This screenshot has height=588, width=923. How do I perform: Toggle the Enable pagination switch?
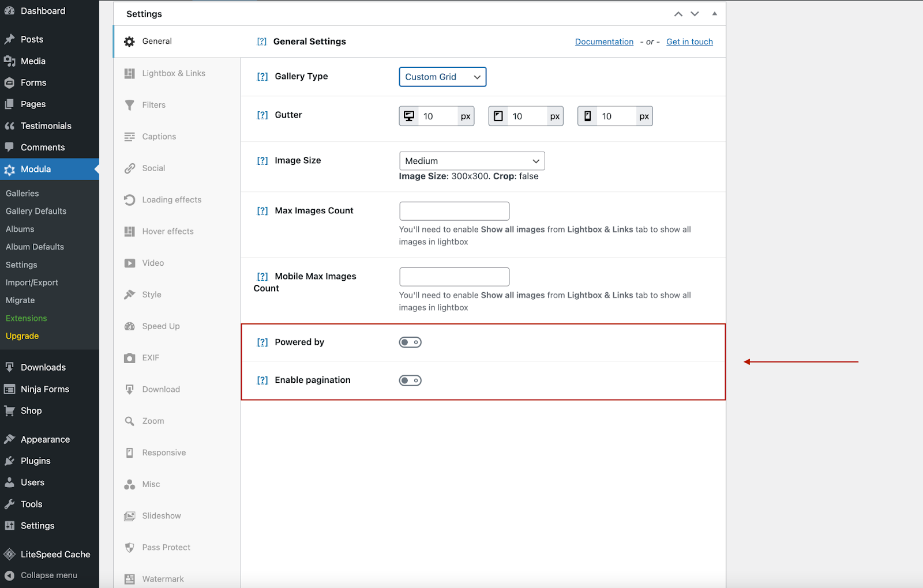(410, 380)
